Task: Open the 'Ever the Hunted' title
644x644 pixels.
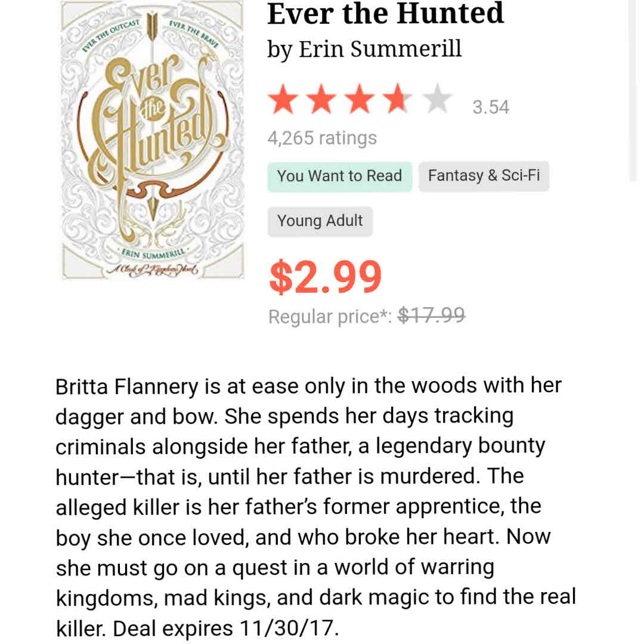Action: 385,13
